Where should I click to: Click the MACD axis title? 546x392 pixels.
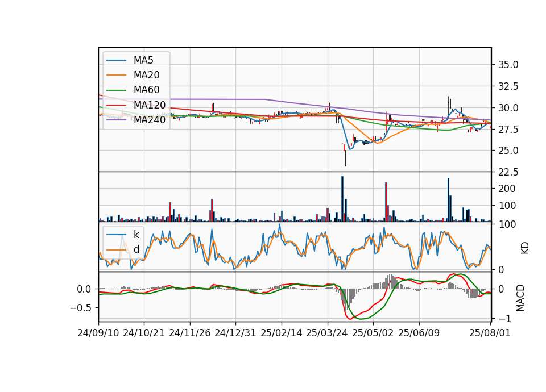pos(520,298)
